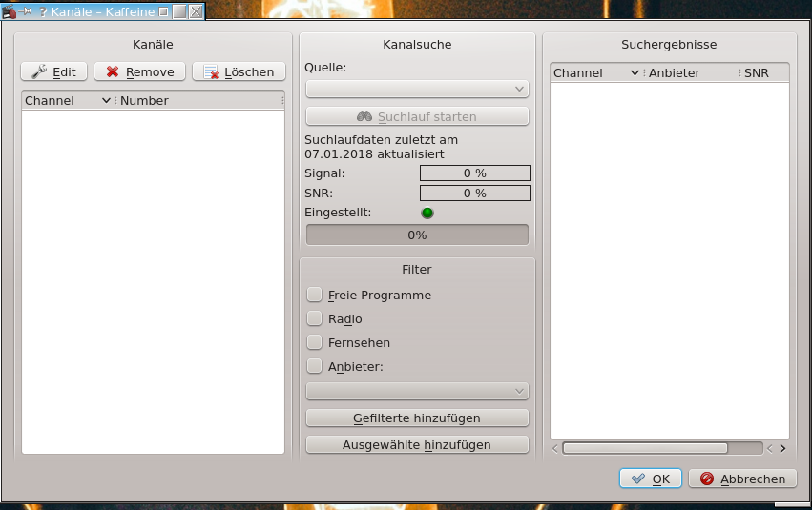Check the Fernsehen filter checkbox
The image size is (812, 510).
[315, 342]
